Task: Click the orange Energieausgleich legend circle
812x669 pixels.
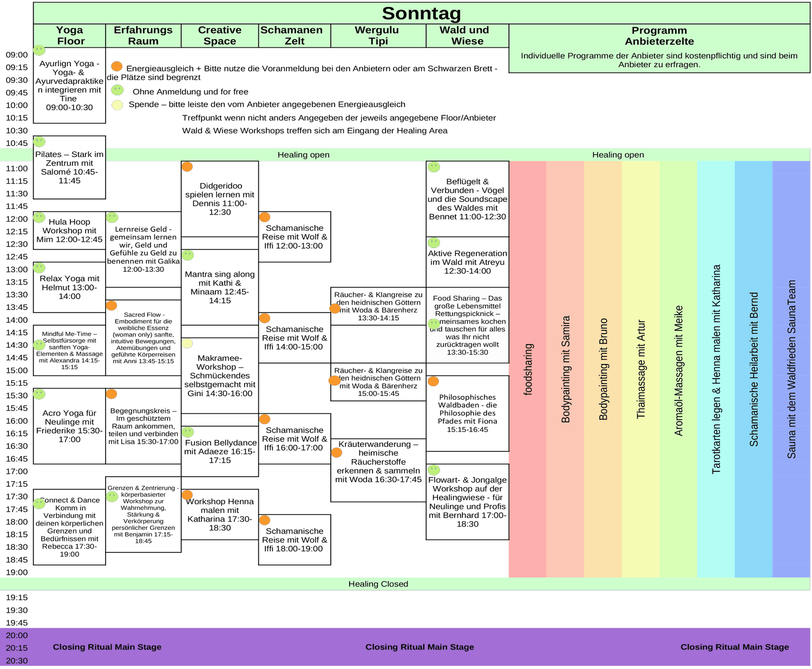Action: (116, 67)
